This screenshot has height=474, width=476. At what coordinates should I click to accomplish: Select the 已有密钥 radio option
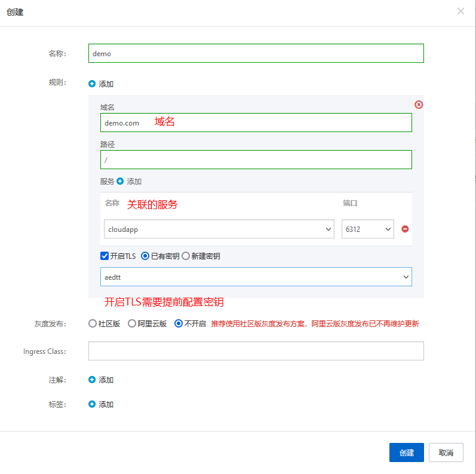(x=145, y=256)
